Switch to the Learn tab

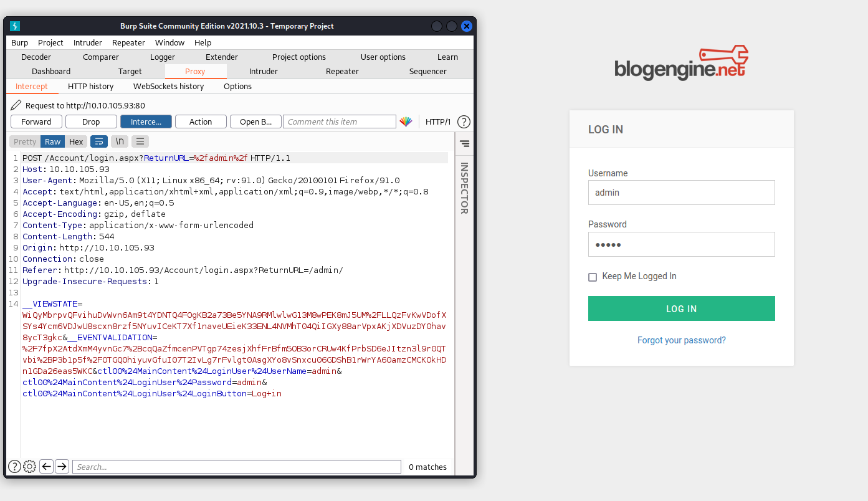(x=447, y=57)
